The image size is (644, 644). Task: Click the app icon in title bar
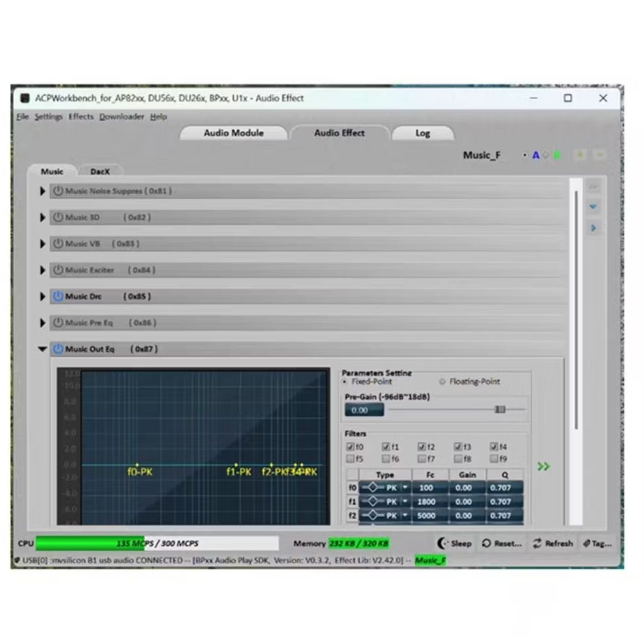click(x=25, y=98)
